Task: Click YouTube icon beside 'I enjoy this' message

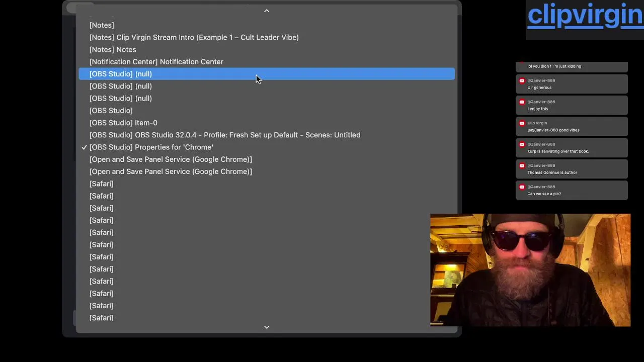Action: [522, 102]
